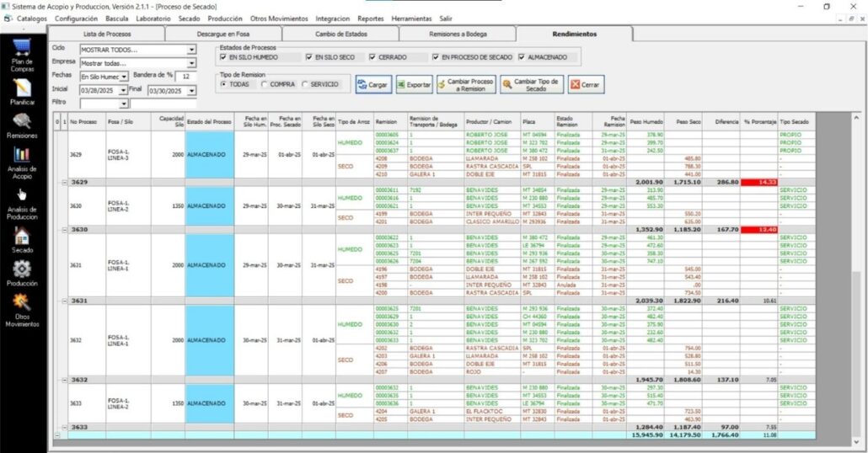Click the Planificar sidebar icon
The height and width of the screenshot is (453, 868).
pos(22,88)
